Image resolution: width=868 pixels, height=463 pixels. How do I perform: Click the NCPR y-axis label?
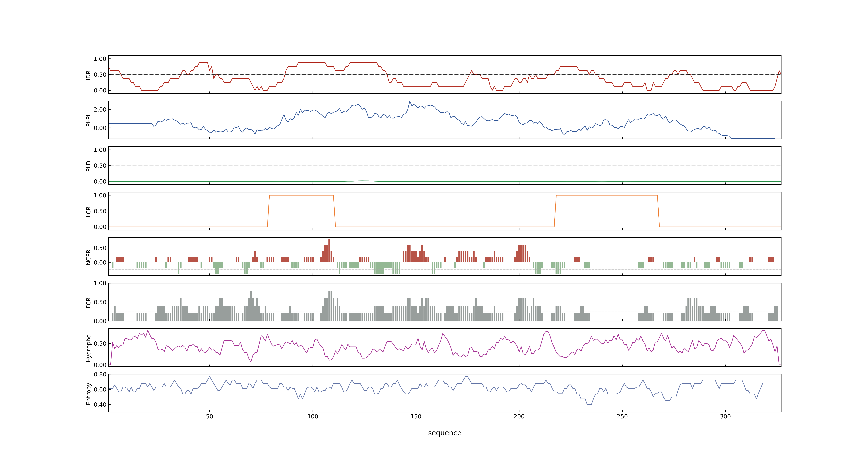point(88,257)
